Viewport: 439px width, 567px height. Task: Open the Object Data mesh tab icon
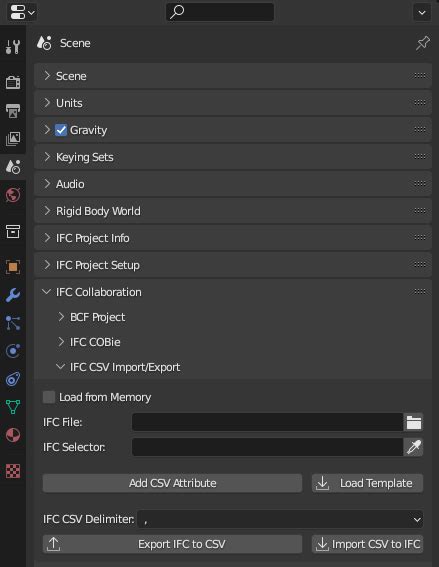(13, 407)
